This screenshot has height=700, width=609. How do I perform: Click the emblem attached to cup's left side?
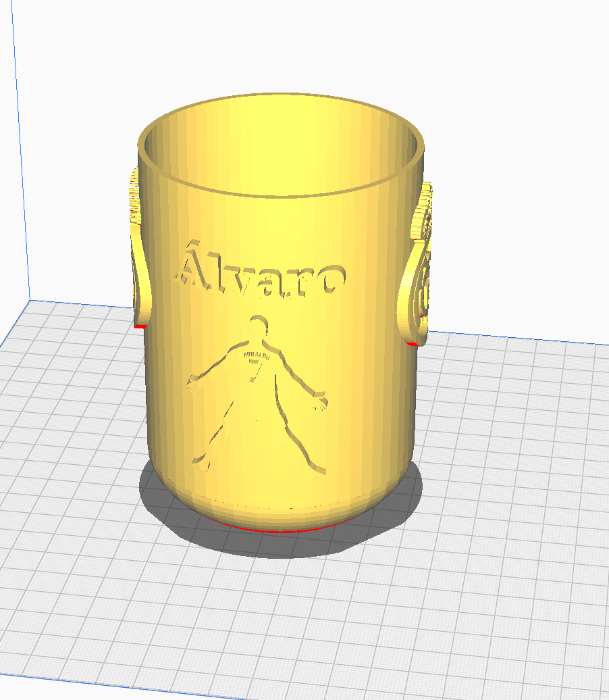click(x=140, y=248)
